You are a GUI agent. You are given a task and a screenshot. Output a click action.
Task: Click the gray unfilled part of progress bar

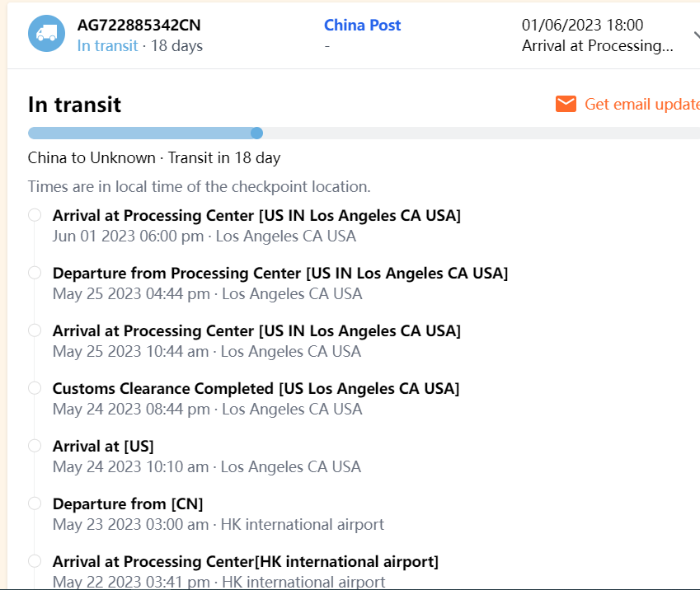tap(478, 133)
